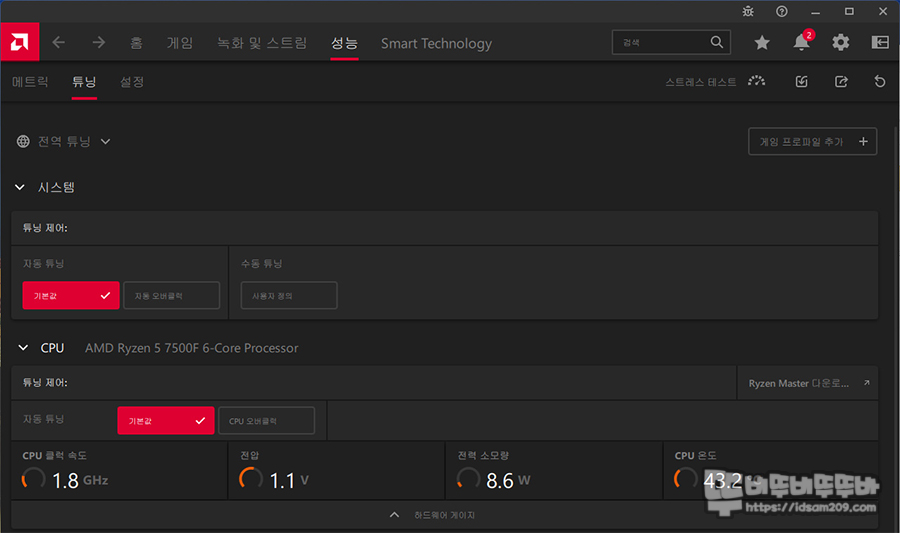Select 기본값 in CPU tuning control
The width and height of the screenshot is (900, 533).
point(166,421)
